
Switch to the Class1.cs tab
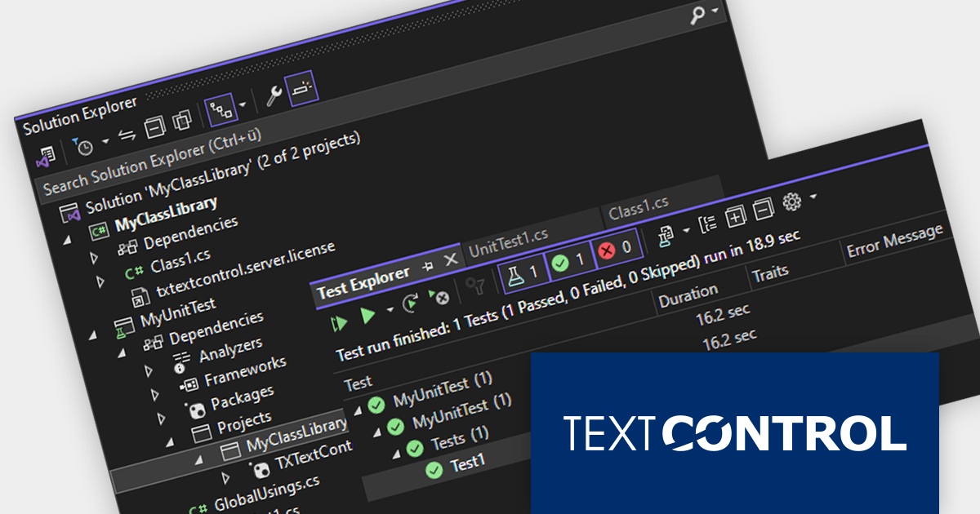pos(638,208)
